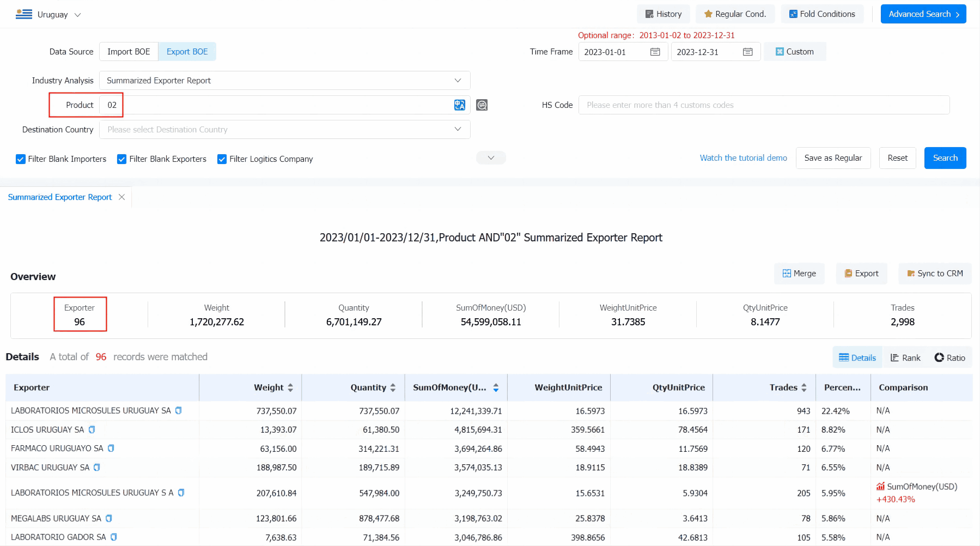The width and height of the screenshot is (980, 546).
Task: Merge selected exporters
Action: [x=799, y=274]
